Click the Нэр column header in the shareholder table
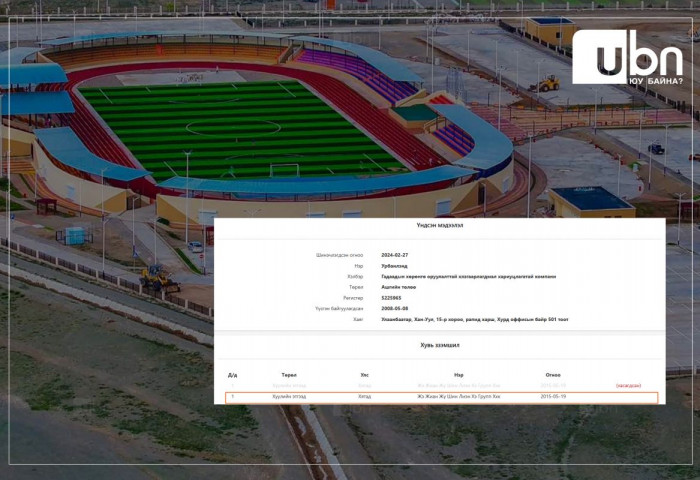The image size is (700, 480). tap(458, 375)
